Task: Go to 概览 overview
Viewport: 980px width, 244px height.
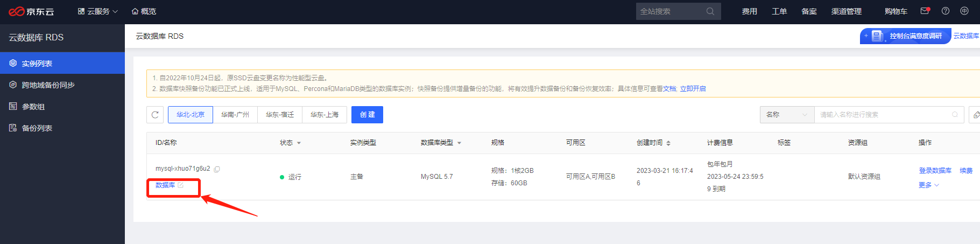Action: click(x=144, y=11)
